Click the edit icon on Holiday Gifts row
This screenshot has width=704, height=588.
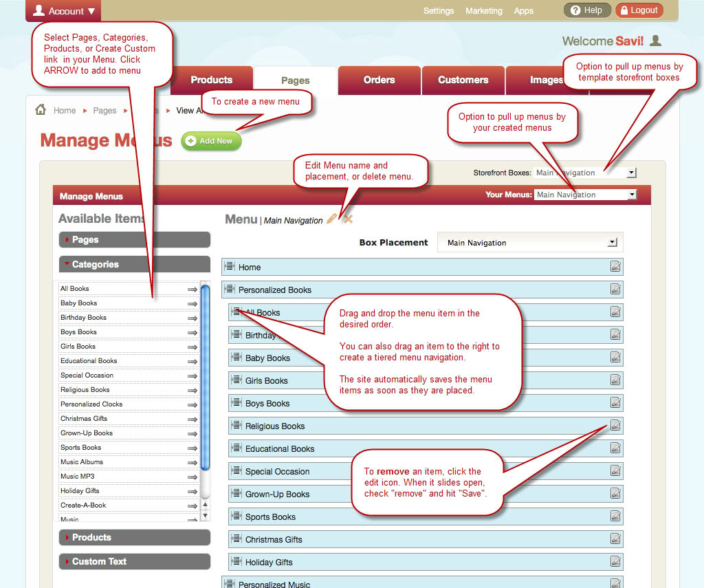pyautogui.click(x=615, y=562)
